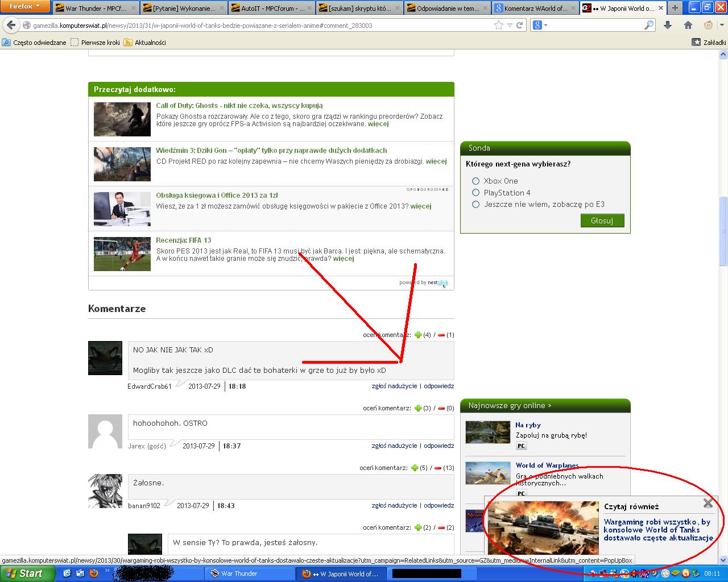Open the 'Pierwsze kroki' bookmark
728x582 pixels.
95,43
